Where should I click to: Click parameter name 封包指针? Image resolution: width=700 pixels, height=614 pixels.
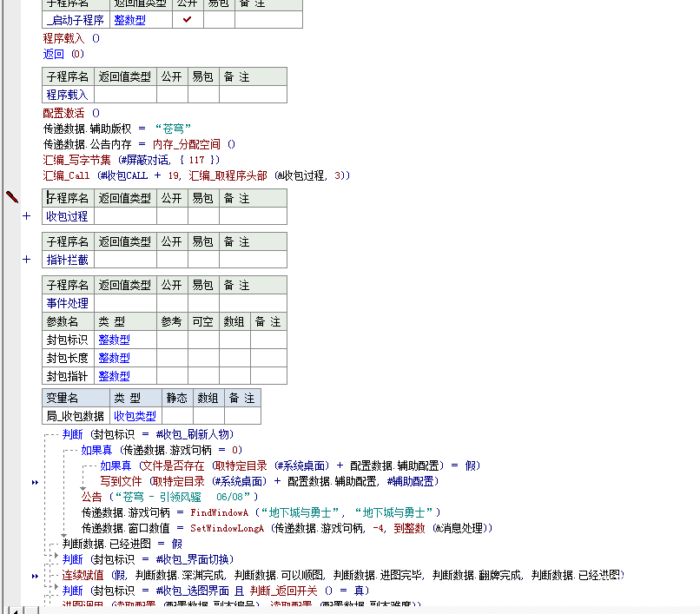click(68, 376)
